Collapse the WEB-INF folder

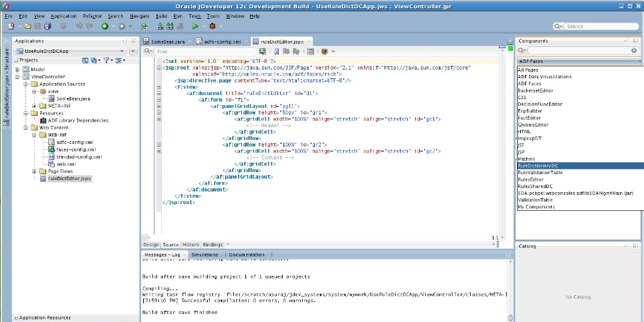35,135
